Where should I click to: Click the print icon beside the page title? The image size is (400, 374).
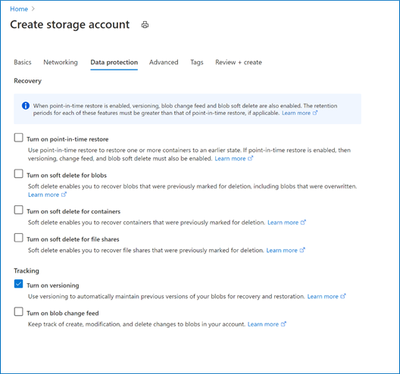tap(145, 25)
